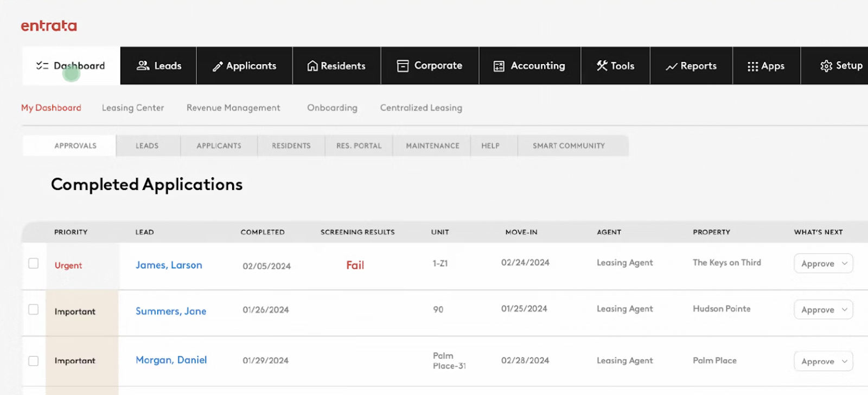Click the Tools wrench icon
868x395 pixels.
tap(602, 66)
